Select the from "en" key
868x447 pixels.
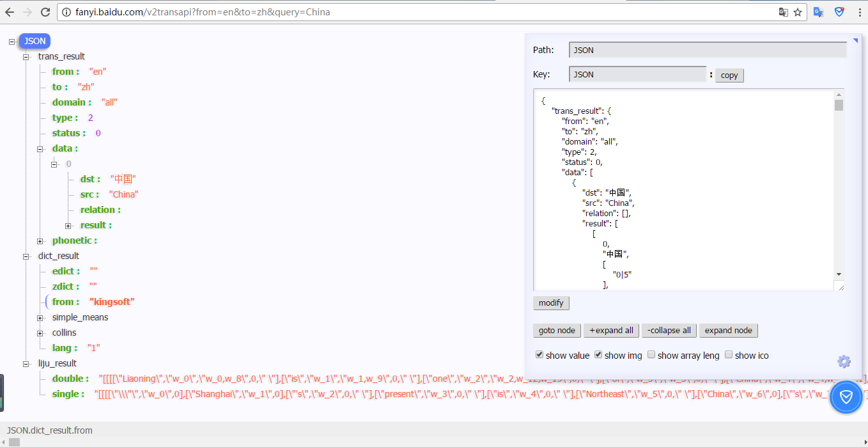pos(66,72)
